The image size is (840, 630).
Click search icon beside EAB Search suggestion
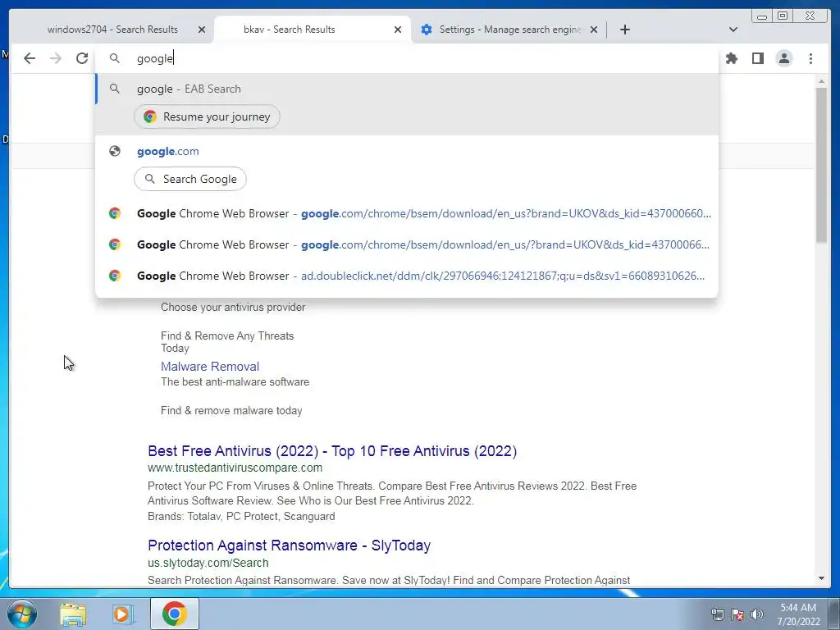point(115,89)
